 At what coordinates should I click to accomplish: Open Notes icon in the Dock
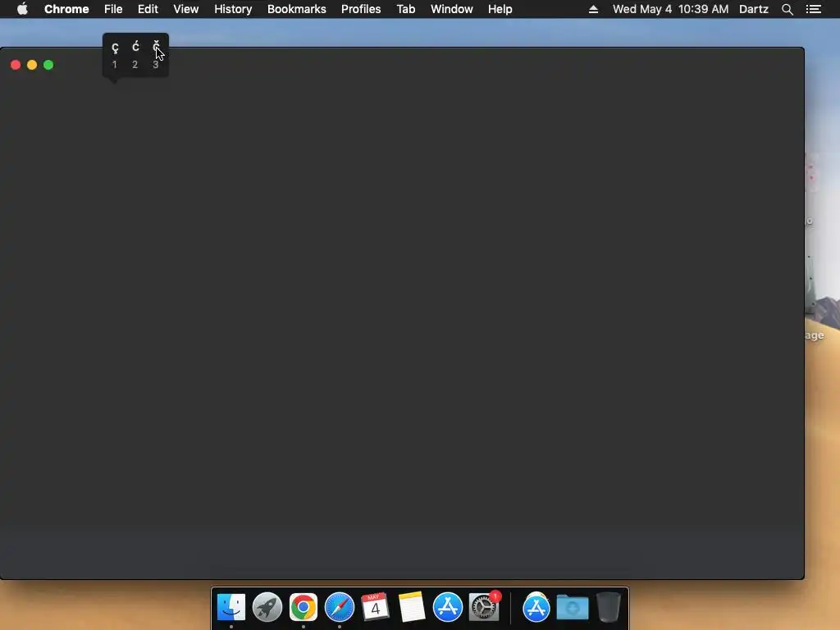(412, 607)
